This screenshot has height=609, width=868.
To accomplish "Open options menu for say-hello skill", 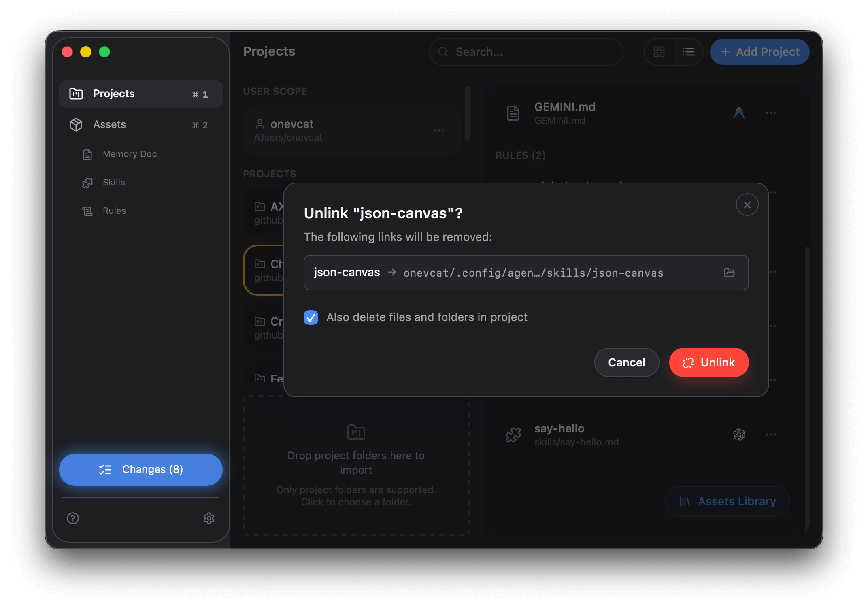I will click(x=771, y=434).
